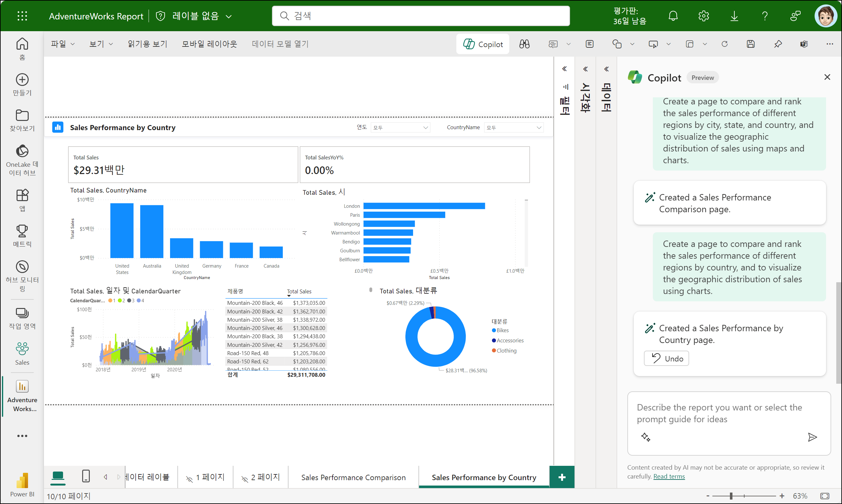Click the binoculars explore icon in toolbar
This screenshot has height=504, width=842.
click(524, 44)
